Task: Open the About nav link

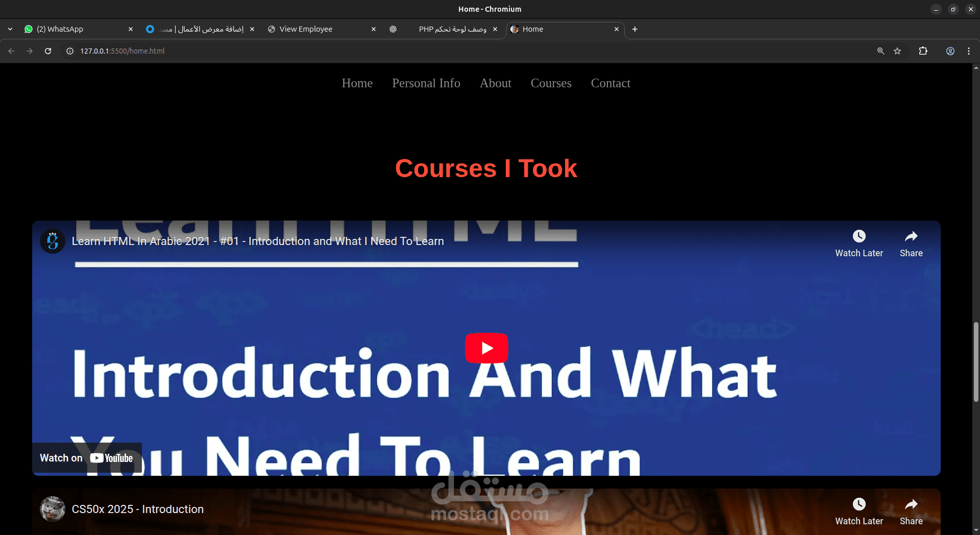Action: click(x=496, y=83)
